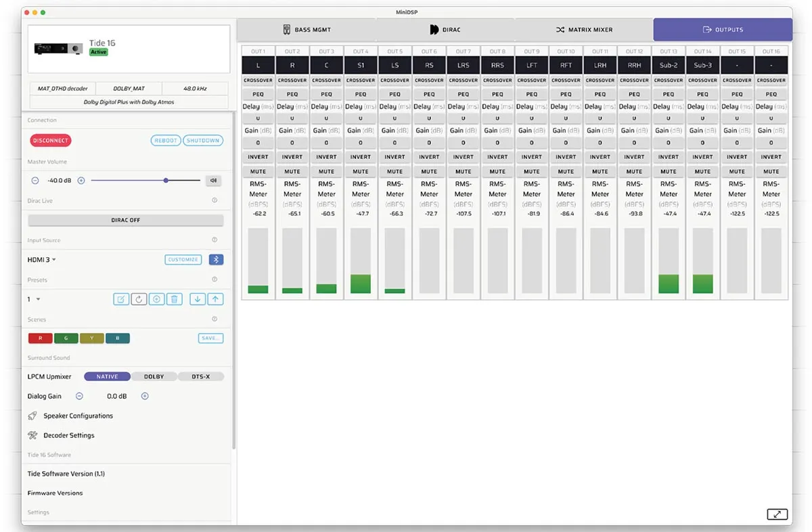
Task: Decrease master volume with the minus icon
Action: pos(35,181)
